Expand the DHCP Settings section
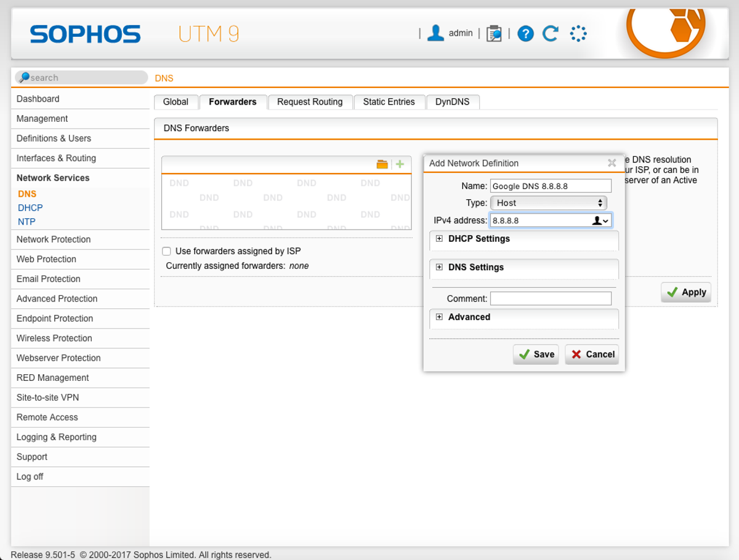This screenshot has width=739, height=560. coord(439,239)
